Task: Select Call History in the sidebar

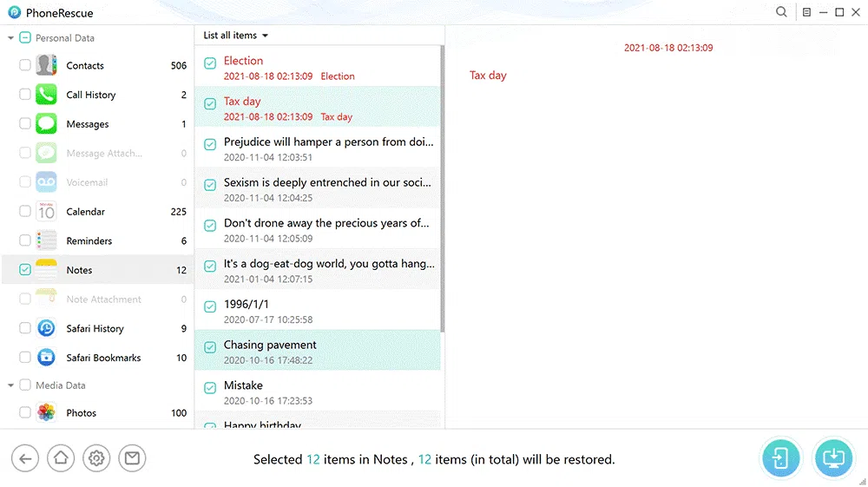Action: pos(90,95)
